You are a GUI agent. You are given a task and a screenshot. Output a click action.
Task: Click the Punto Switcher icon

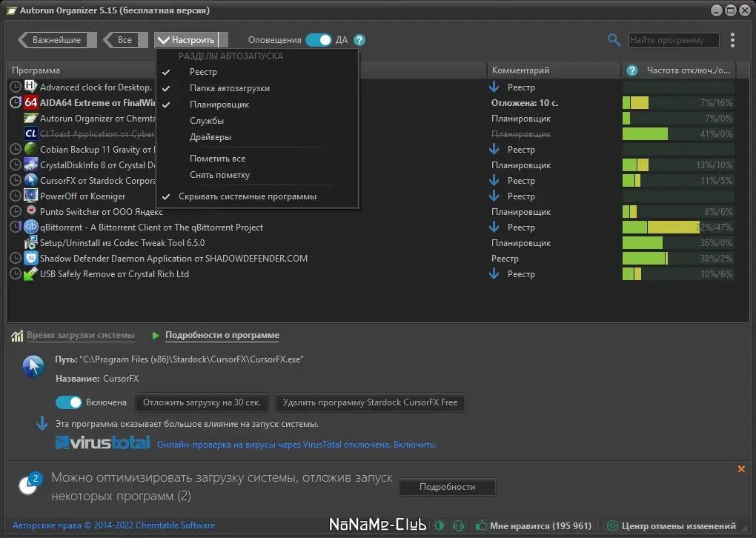31,211
